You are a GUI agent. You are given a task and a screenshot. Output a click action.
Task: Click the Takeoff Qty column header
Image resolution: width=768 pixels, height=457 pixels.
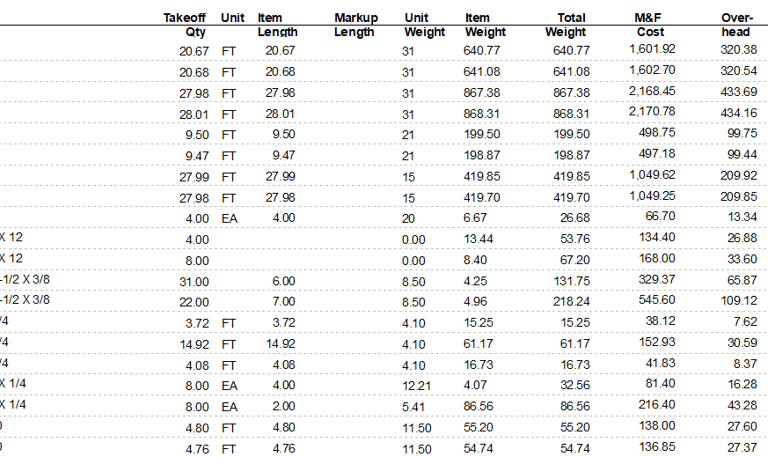click(x=185, y=25)
